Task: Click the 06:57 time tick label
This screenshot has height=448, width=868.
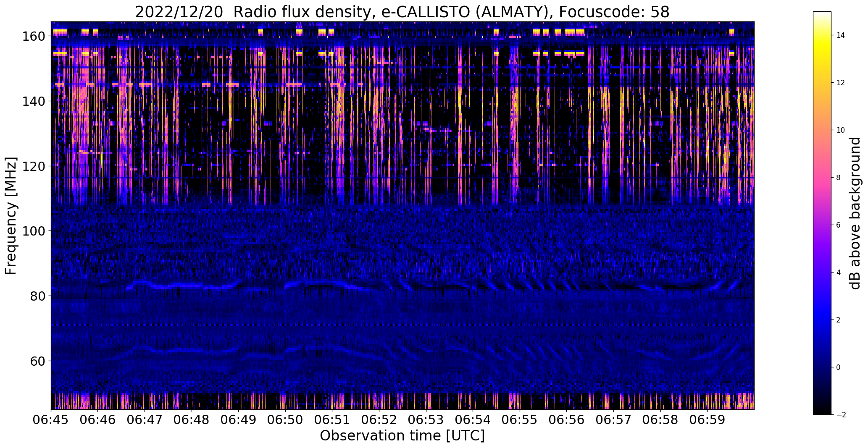Action: 614,419
